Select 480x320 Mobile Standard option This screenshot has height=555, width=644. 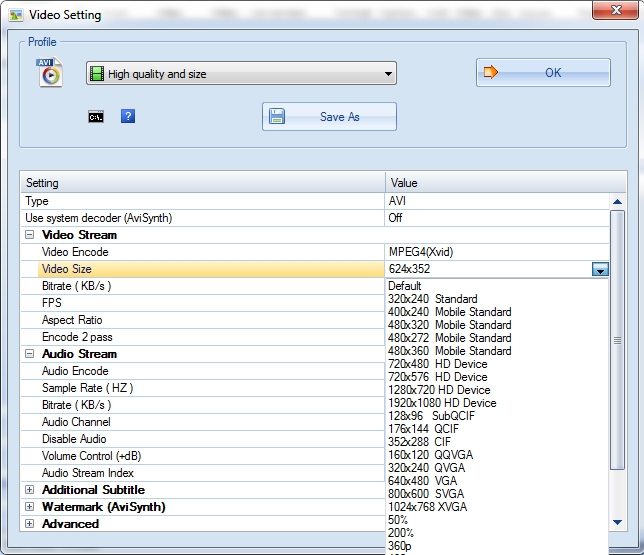point(497,325)
